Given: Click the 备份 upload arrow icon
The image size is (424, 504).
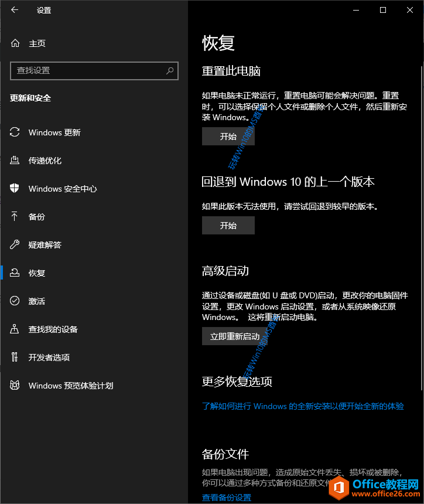Looking at the screenshot, I should tap(15, 216).
